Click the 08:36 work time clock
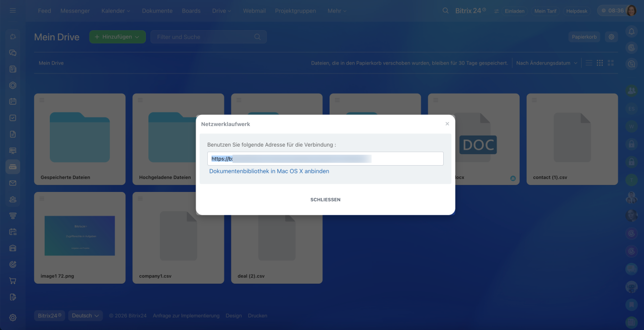Viewport: 644px width, 330px height. pos(611,11)
